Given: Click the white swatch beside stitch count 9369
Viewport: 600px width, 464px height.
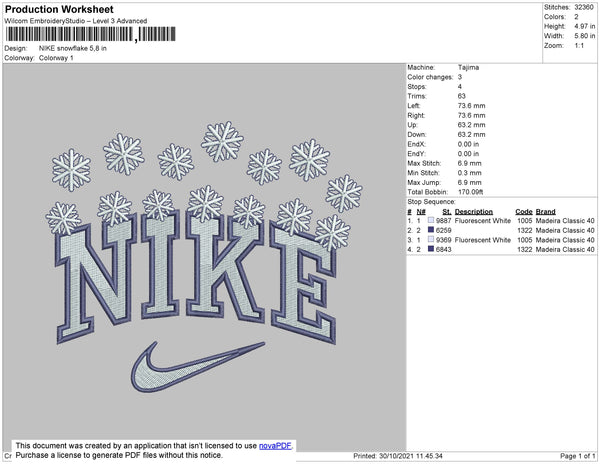Looking at the screenshot, I should [x=431, y=239].
